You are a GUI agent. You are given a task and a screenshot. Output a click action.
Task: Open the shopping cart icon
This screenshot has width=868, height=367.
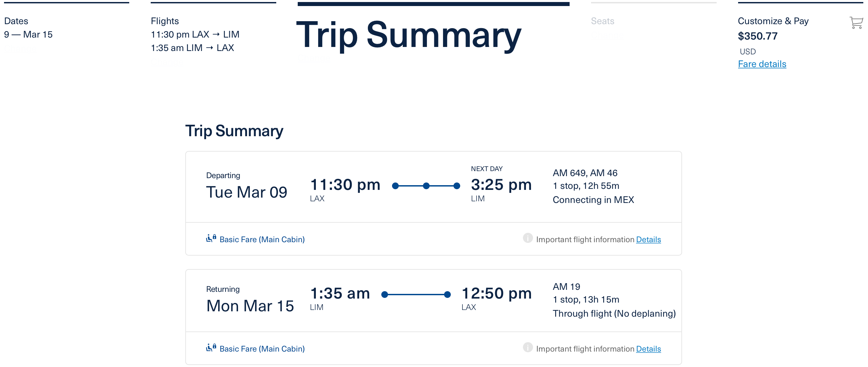tap(856, 22)
